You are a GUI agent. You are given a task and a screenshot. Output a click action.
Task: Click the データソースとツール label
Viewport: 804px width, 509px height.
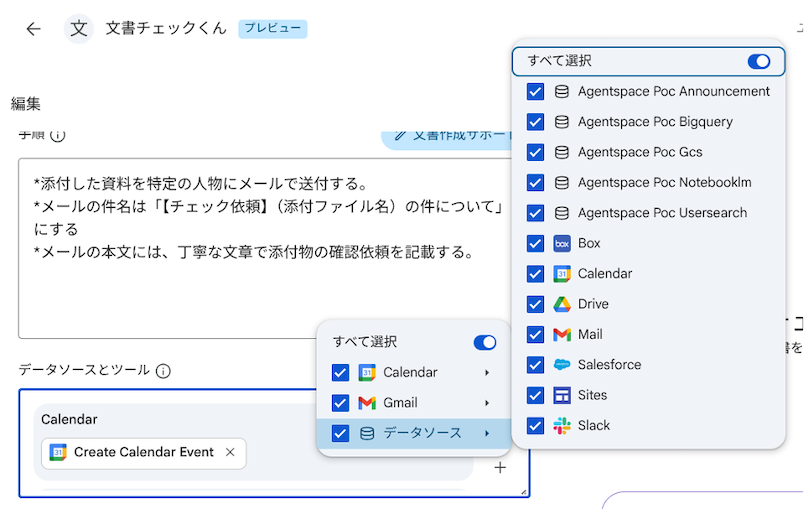(x=84, y=370)
